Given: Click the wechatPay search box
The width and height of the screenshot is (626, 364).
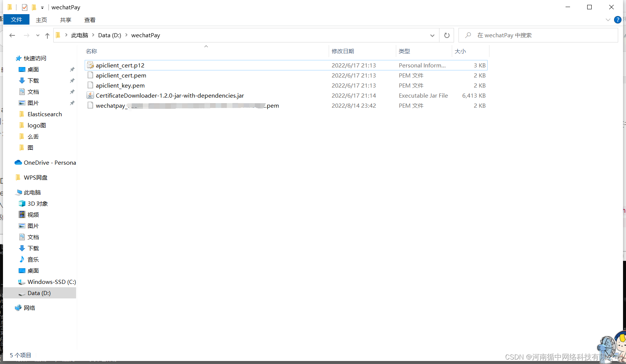Looking at the screenshot, I should [538, 35].
